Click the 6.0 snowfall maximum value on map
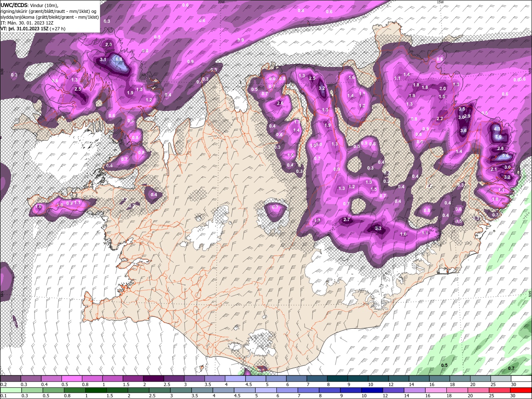532x399 pixels. 119,59
